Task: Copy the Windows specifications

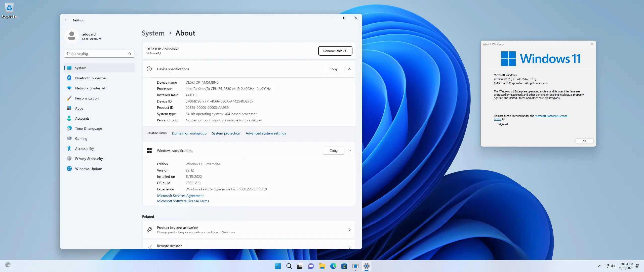Action: point(333,151)
